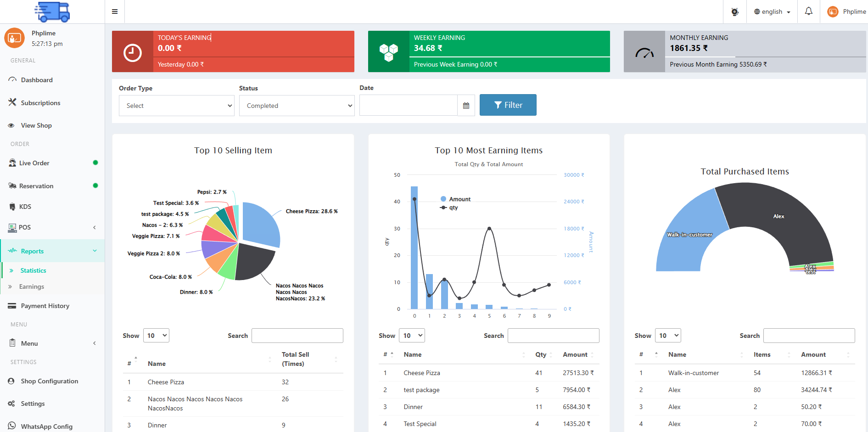Screen dimensions: 868x432
Task: Open the notification bell icon
Action: [808, 11]
